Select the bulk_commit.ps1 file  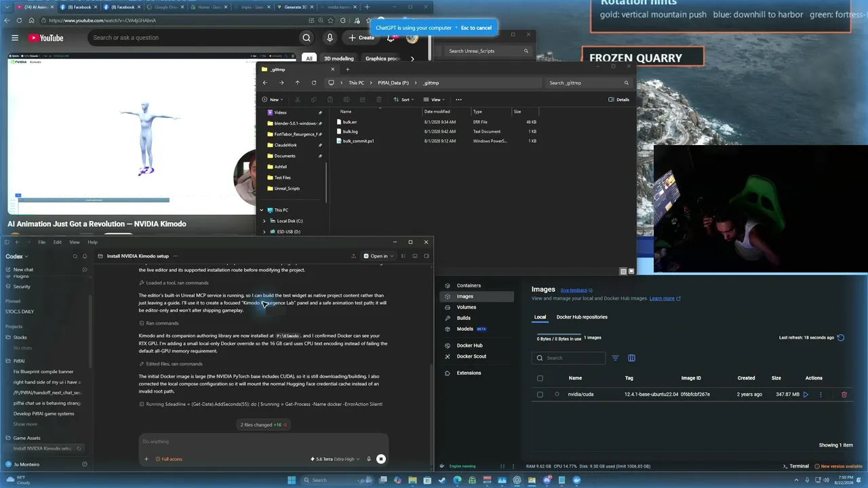coord(358,141)
